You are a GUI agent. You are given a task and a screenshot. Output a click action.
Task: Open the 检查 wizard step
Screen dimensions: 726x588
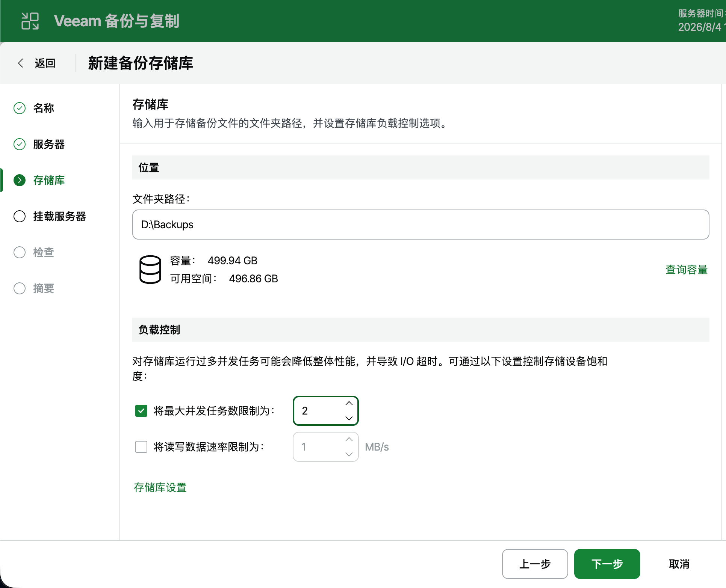(x=44, y=252)
